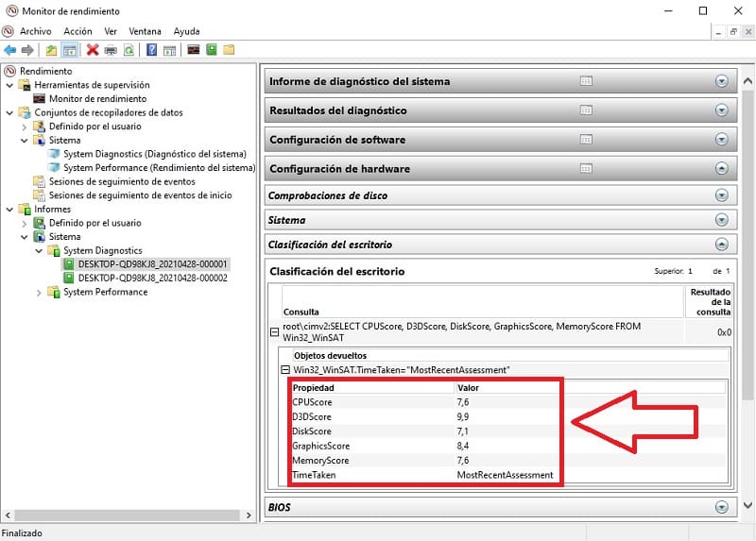Click the Up one level folder icon
The image size is (756, 541).
51,50
